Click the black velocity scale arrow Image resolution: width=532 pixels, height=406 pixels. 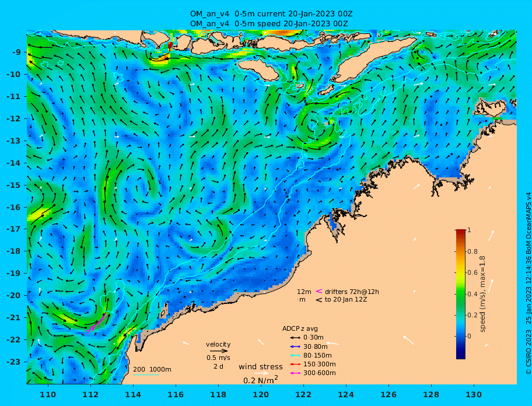(219, 351)
